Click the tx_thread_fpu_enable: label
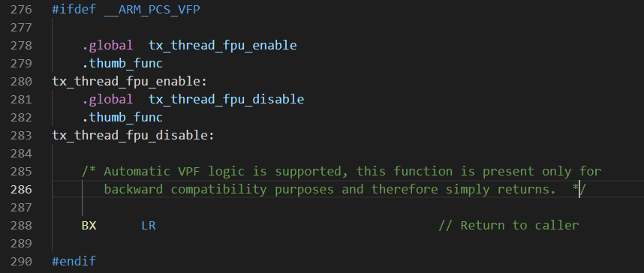This screenshot has height=273, width=644. (129, 82)
